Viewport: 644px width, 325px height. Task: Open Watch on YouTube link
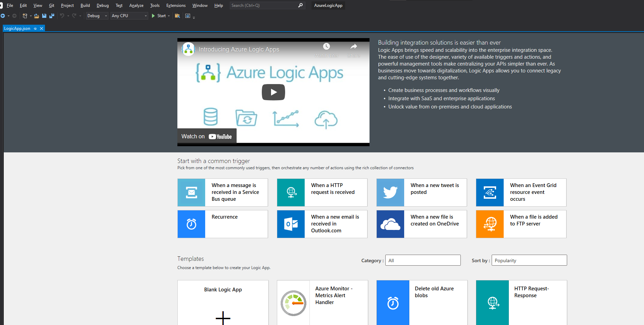[x=207, y=136]
